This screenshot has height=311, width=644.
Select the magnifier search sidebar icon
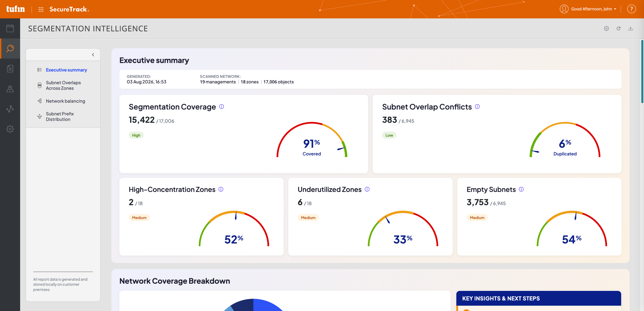(x=10, y=48)
